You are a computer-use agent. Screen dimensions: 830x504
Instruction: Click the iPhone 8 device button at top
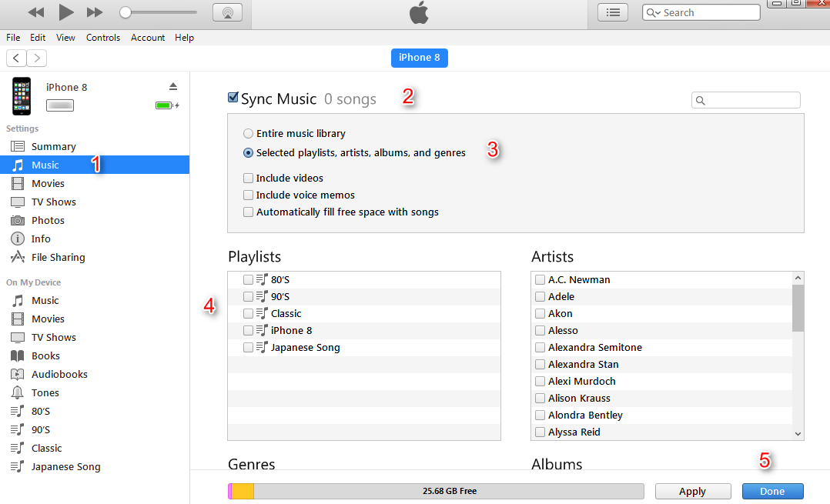click(419, 58)
